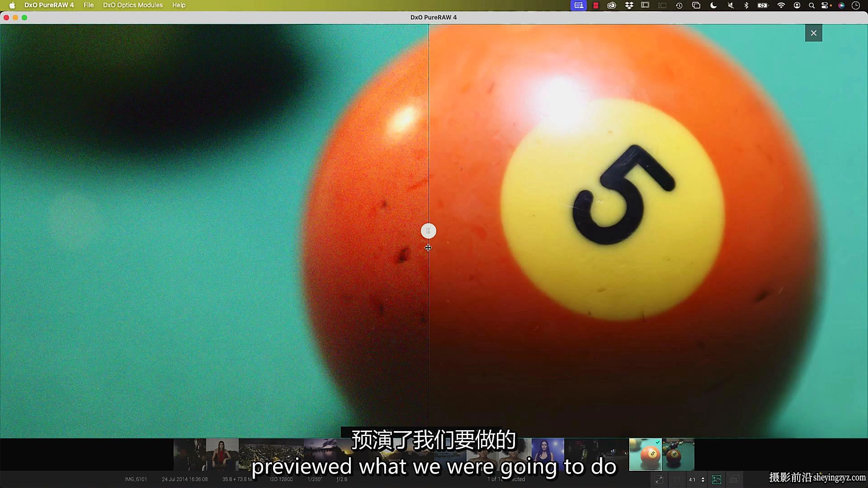Click the f/2.8 aperture value
This screenshot has height=488, width=868.
point(342,479)
